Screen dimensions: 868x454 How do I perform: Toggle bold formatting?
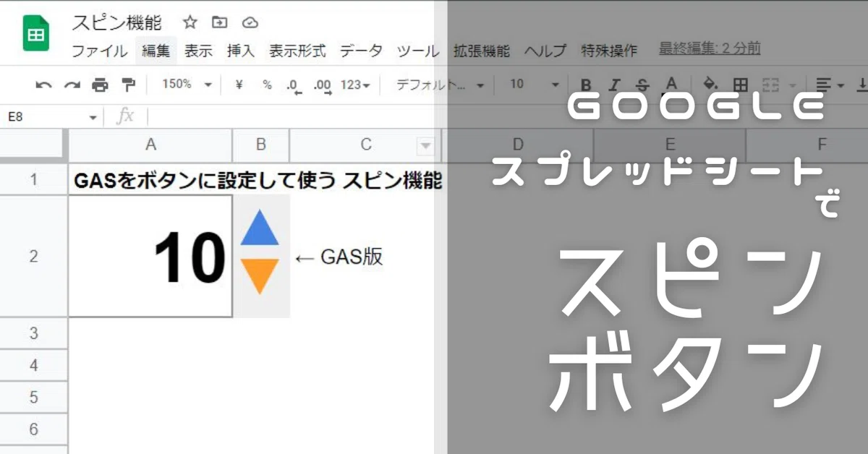(587, 85)
